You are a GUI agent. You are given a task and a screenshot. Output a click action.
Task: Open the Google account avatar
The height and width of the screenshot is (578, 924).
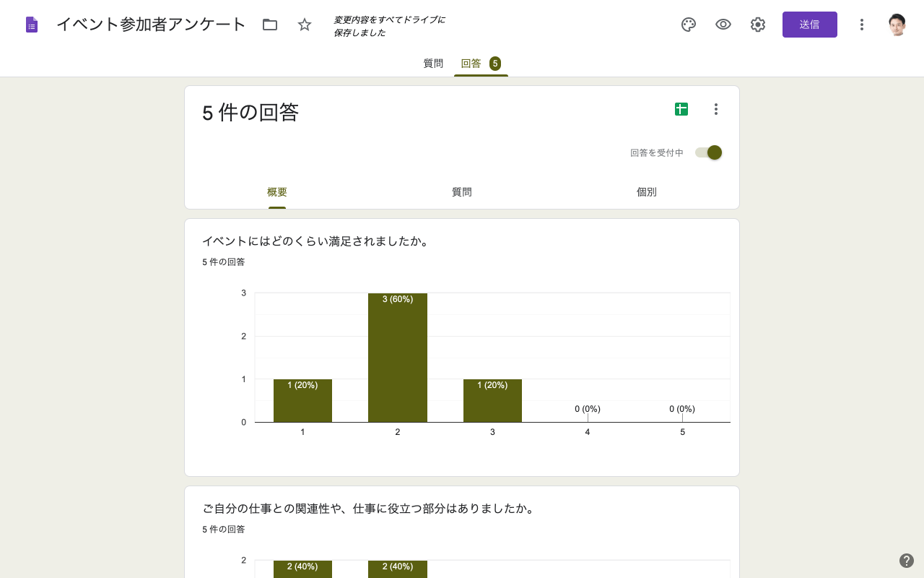[897, 25]
